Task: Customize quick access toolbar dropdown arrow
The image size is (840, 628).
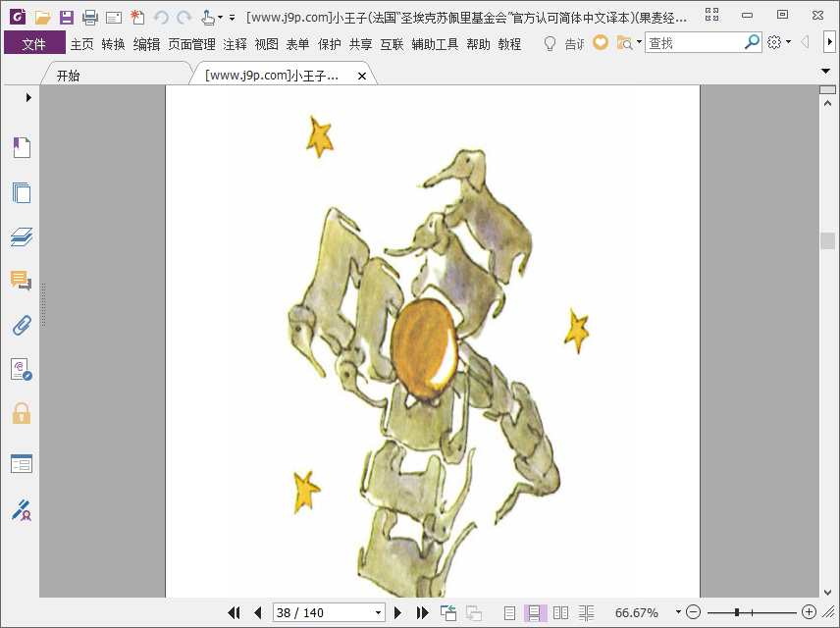Action: click(x=232, y=18)
